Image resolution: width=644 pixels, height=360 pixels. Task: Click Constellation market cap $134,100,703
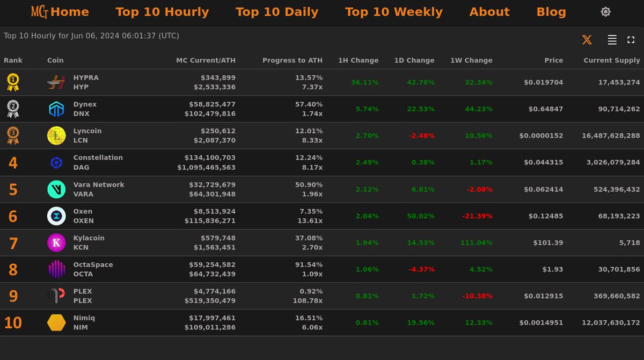tap(210, 157)
